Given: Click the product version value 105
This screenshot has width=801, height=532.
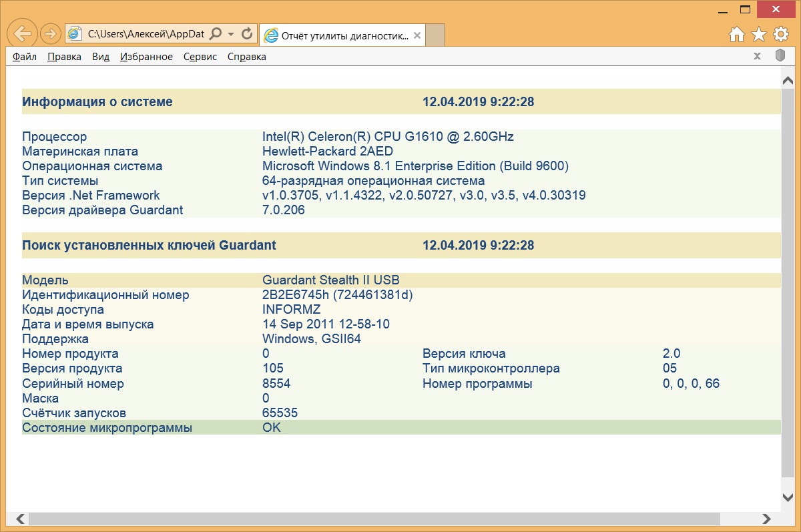Looking at the screenshot, I should [273, 368].
